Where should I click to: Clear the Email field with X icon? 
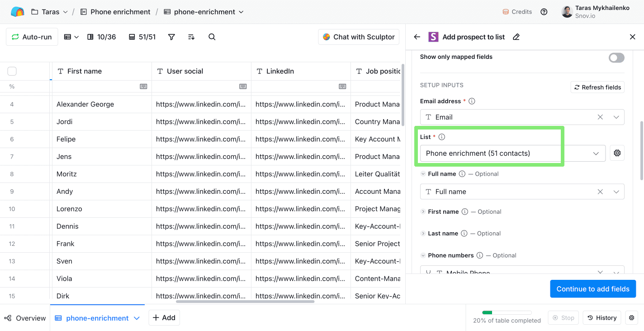click(600, 117)
